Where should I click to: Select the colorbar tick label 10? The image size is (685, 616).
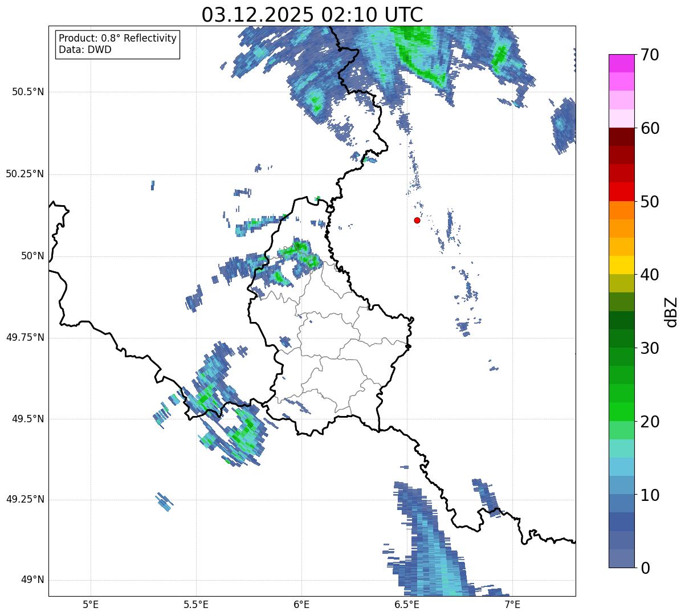click(x=650, y=495)
